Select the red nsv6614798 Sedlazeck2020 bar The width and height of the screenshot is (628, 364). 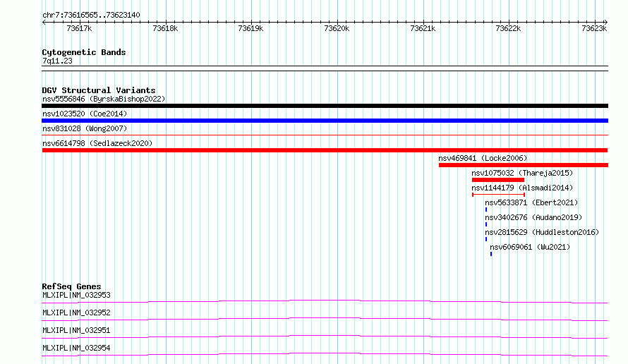click(325, 150)
